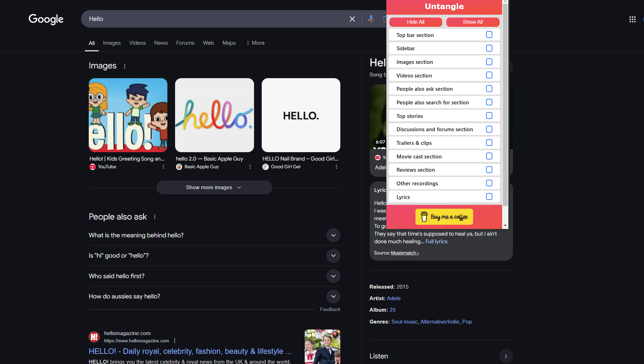Toggle the Sidebar checkbox
The image size is (644, 364).
[x=489, y=48]
